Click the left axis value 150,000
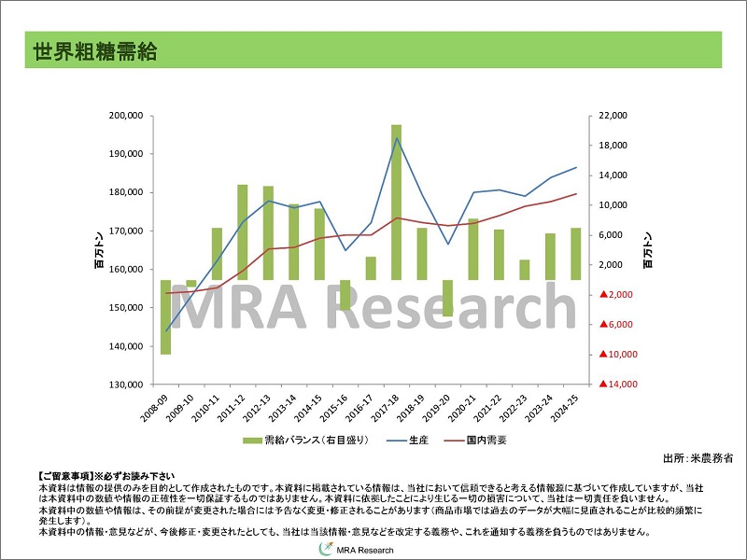This screenshot has height=560, width=747. point(126,308)
